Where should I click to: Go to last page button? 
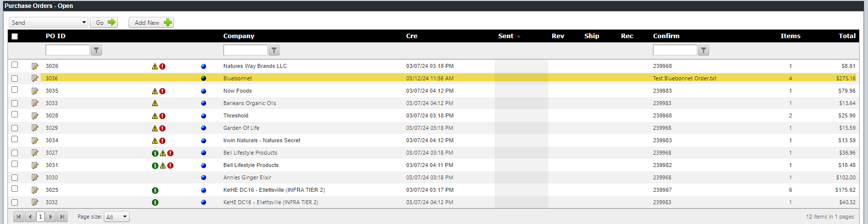coord(62,217)
